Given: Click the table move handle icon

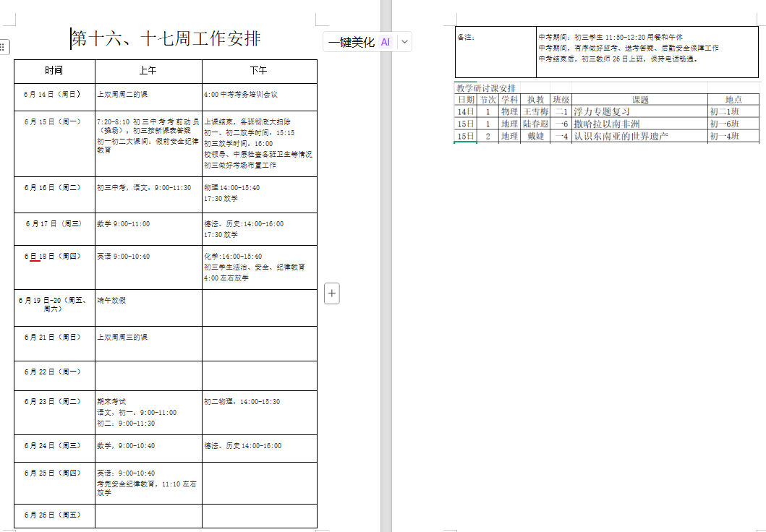Looking at the screenshot, I should pyautogui.click(x=3, y=47).
